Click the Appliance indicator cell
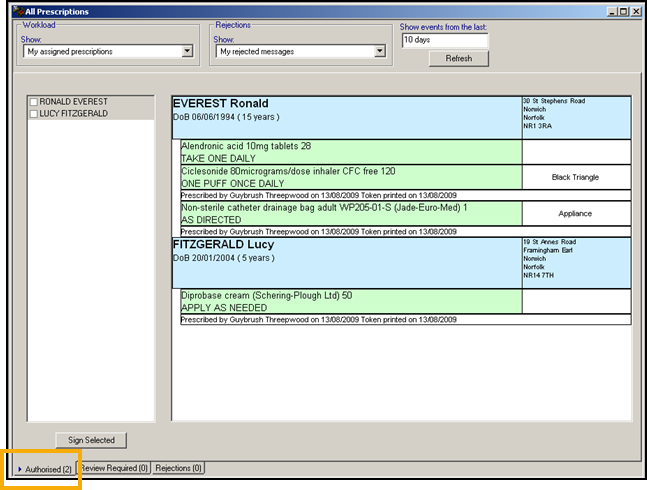The height and width of the screenshot is (490, 647). pos(575,213)
